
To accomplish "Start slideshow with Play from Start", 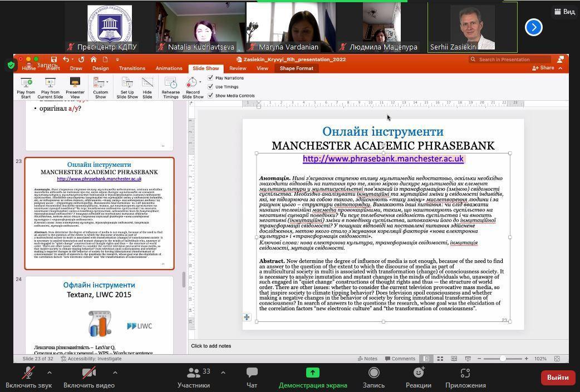I will tap(26, 88).
